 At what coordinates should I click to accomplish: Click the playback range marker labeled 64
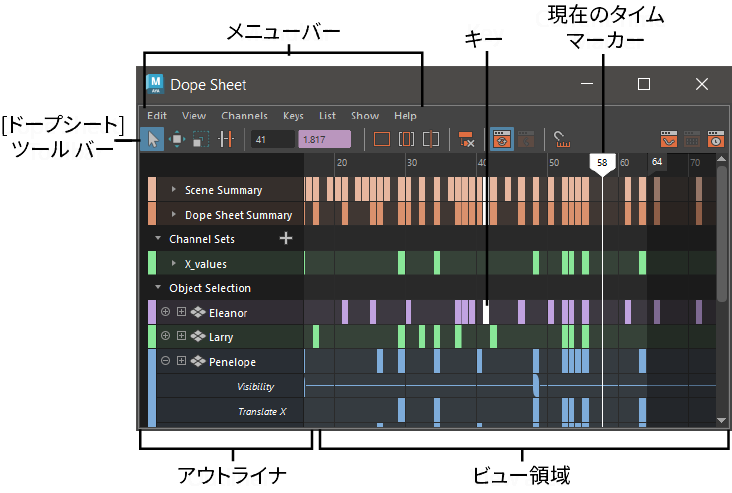(657, 162)
